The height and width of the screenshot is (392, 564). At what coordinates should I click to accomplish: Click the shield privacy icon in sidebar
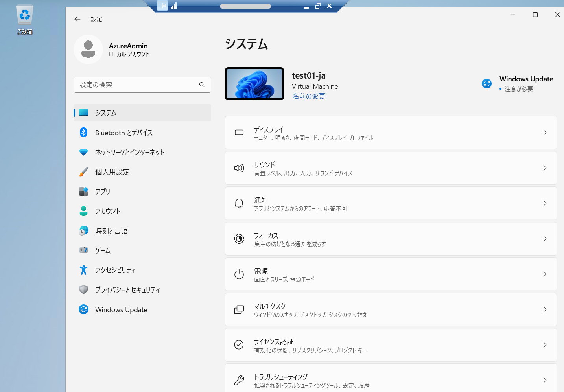[x=83, y=290]
